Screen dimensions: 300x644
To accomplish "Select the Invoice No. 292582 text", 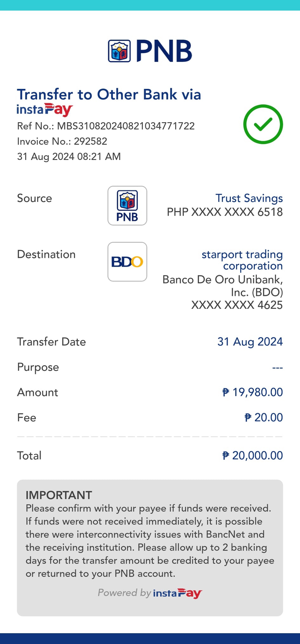I will [x=62, y=141].
